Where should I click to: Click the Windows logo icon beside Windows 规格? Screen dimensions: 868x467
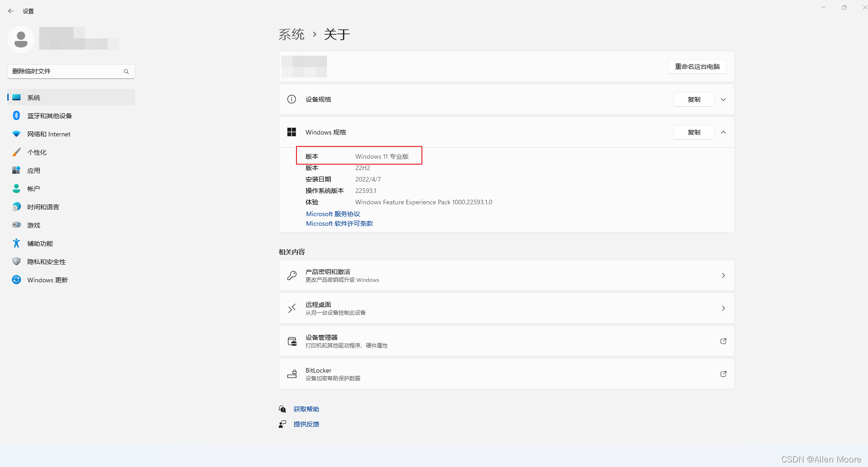[x=291, y=132]
